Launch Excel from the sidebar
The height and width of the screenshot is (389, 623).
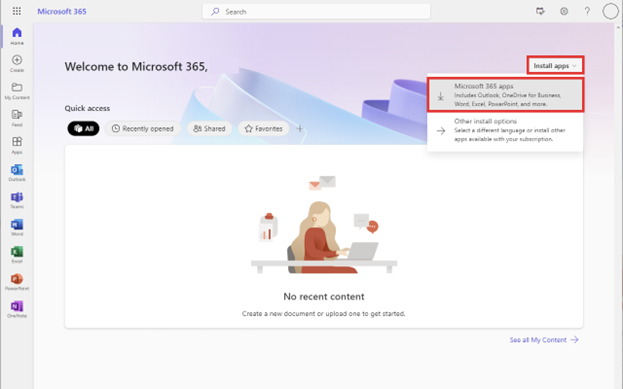coord(17,254)
